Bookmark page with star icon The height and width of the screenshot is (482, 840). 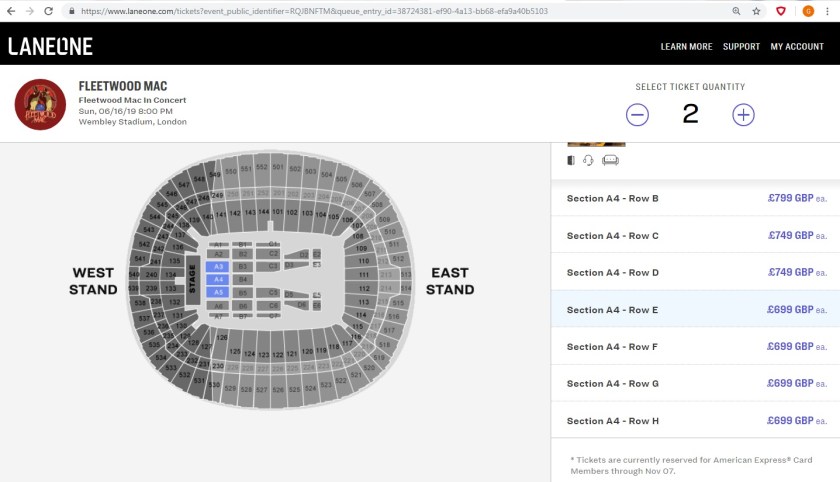click(x=757, y=11)
